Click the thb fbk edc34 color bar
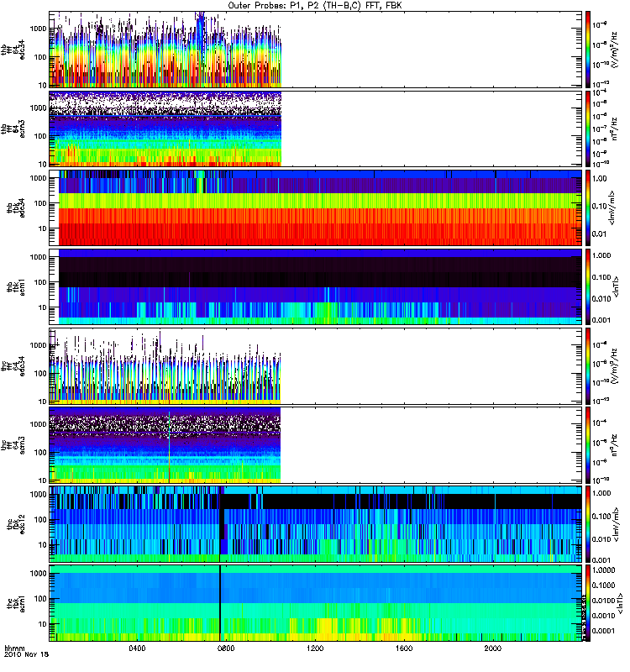The width and height of the screenshot is (630, 672). click(x=588, y=207)
